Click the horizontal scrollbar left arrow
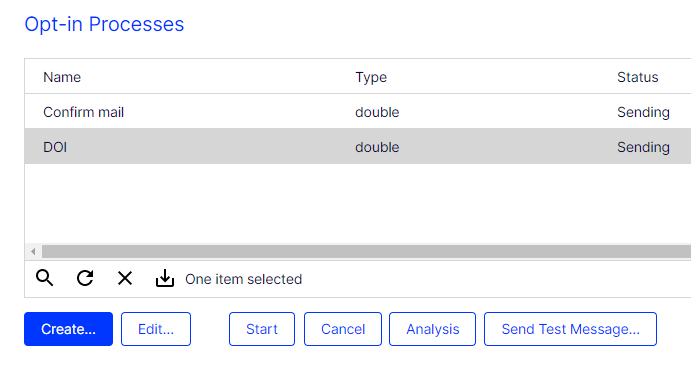 33,252
